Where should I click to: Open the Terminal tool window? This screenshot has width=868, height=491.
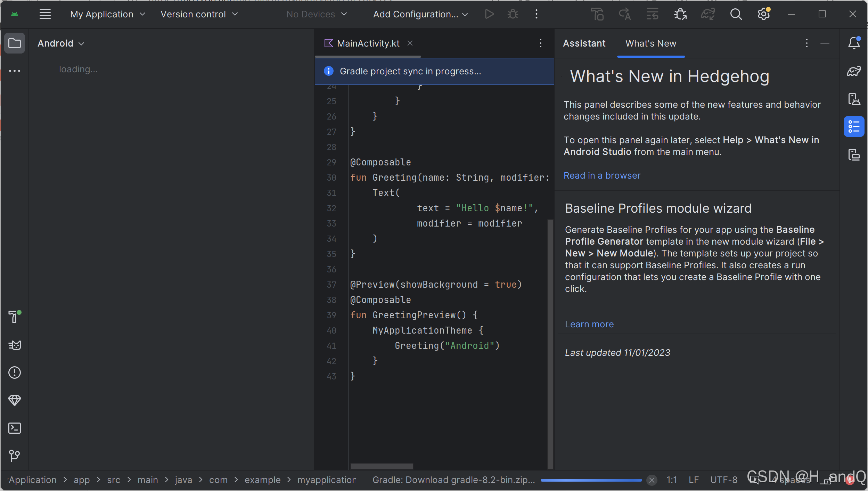pyautogui.click(x=15, y=428)
